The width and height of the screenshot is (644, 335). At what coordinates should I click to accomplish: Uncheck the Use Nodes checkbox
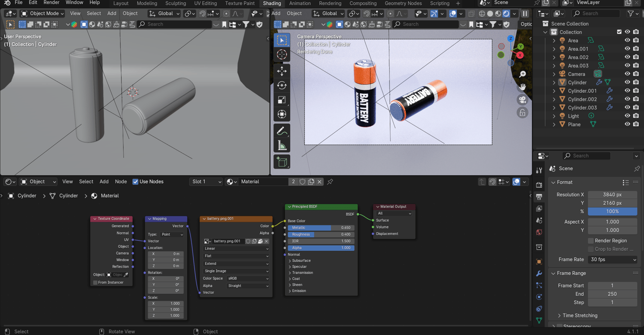[136, 182]
